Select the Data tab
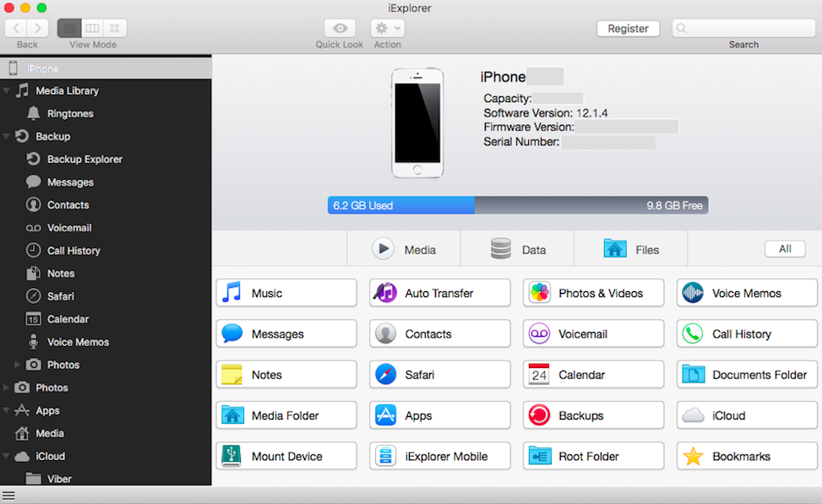Screen dimensions: 822x504 [x=517, y=249]
